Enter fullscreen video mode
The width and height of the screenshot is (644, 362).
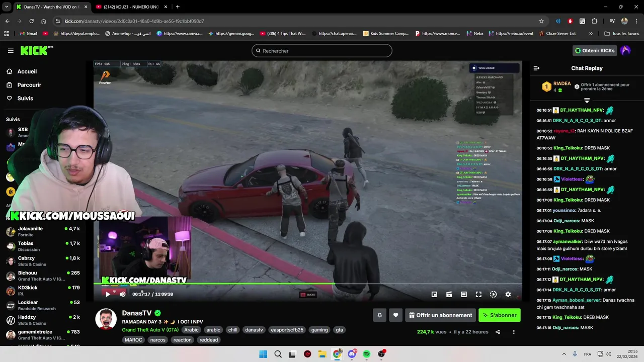(478, 294)
